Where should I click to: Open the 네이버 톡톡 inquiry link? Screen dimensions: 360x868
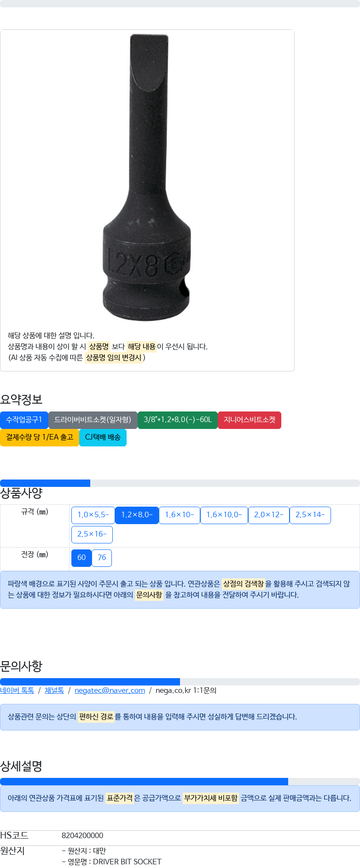17,690
